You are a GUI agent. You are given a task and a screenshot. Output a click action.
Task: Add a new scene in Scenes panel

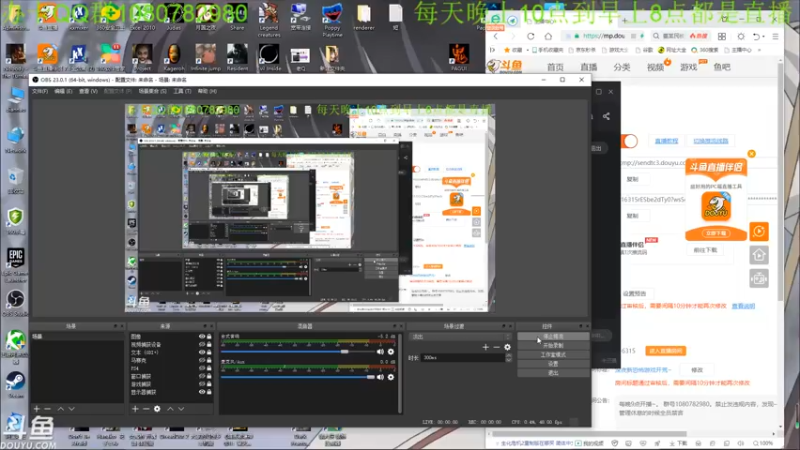[36, 409]
